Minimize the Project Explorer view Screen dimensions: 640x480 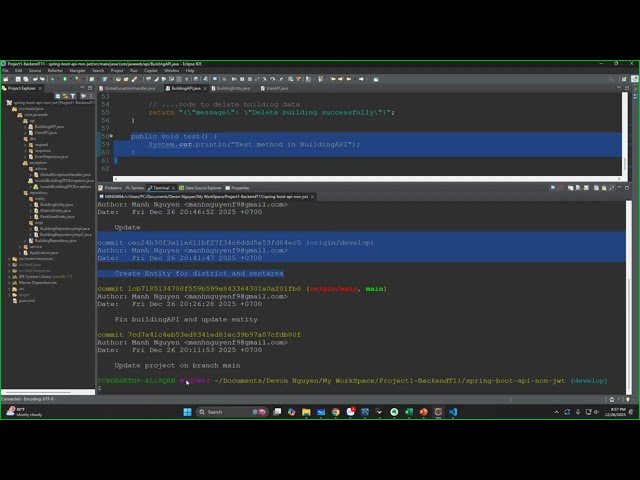coord(82,88)
